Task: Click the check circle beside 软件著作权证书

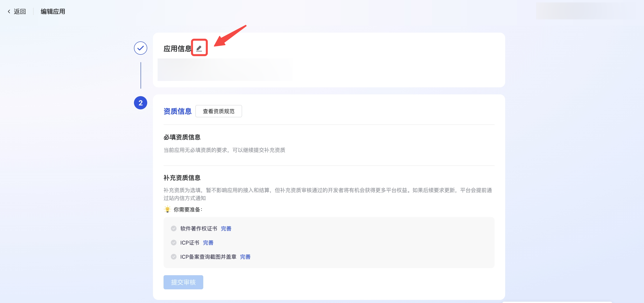Action: [x=173, y=228]
